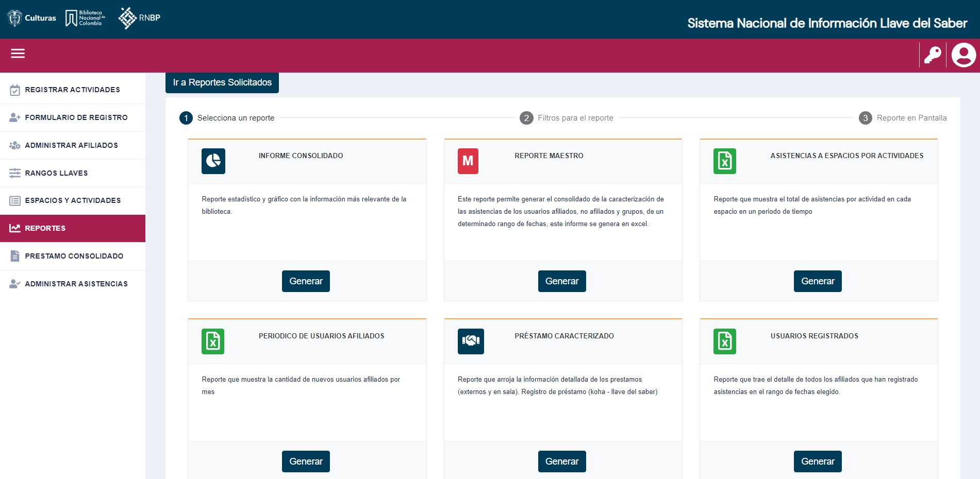
Task: Open Espacios y Actividades section
Action: 73,200
